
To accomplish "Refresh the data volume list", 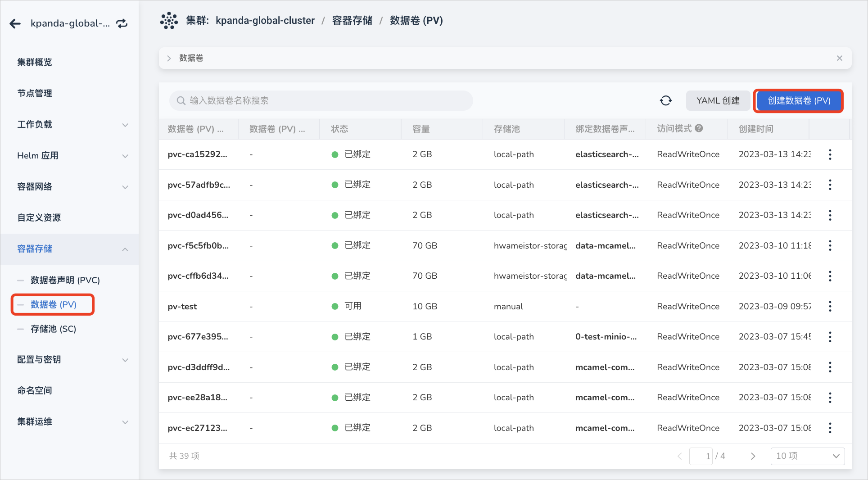I will (x=666, y=100).
